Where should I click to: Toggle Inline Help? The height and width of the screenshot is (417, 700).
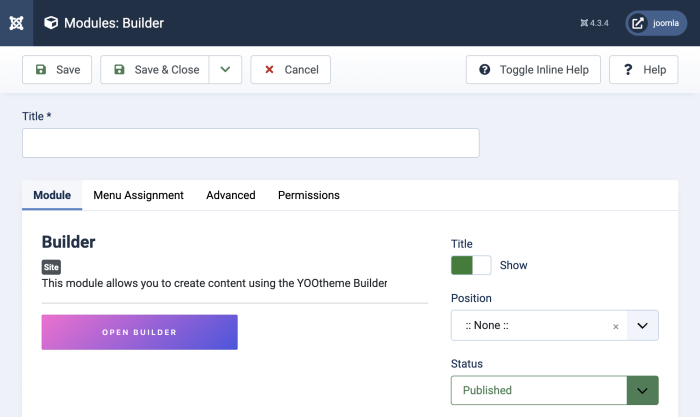pyautogui.click(x=533, y=70)
